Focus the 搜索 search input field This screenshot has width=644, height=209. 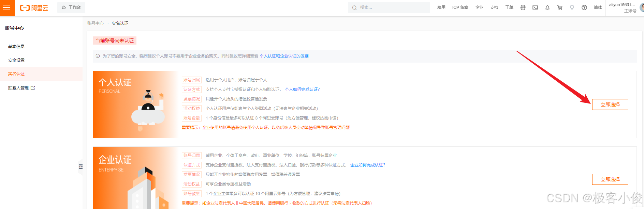389,7
